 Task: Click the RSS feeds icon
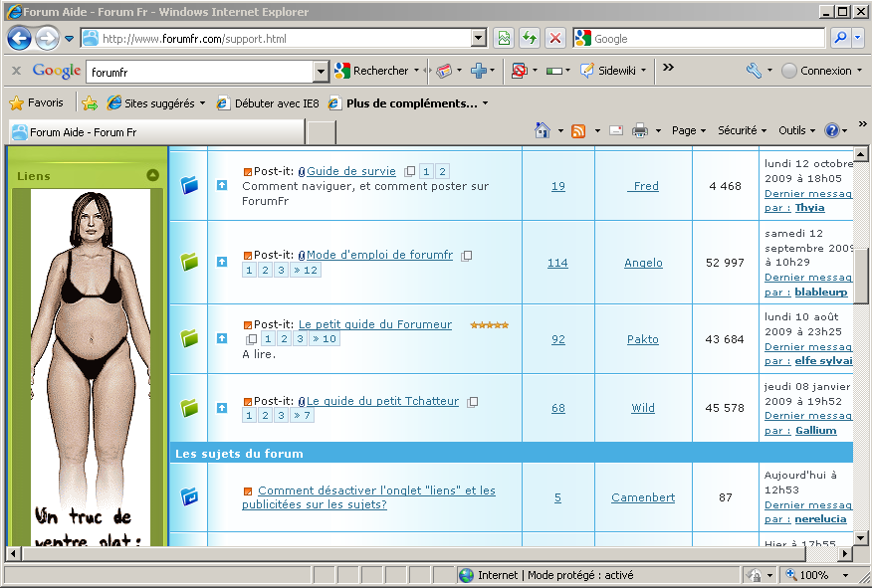tap(578, 130)
